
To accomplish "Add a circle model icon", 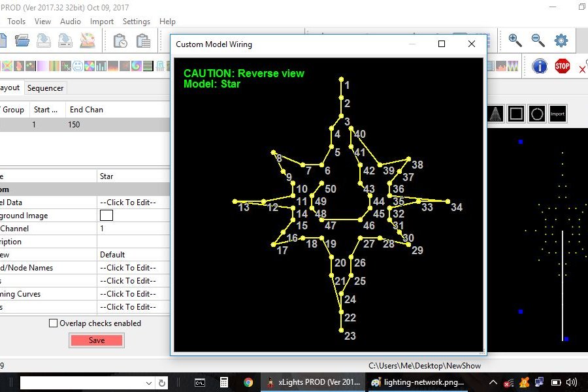I will pyautogui.click(x=537, y=114).
